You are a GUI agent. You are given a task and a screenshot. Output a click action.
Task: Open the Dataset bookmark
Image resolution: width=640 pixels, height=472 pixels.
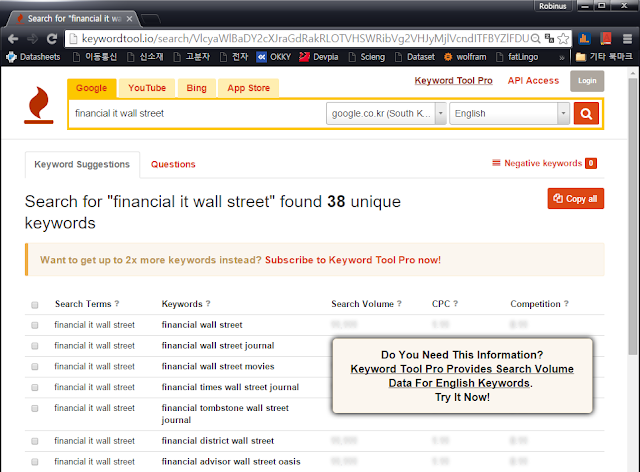point(415,57)
